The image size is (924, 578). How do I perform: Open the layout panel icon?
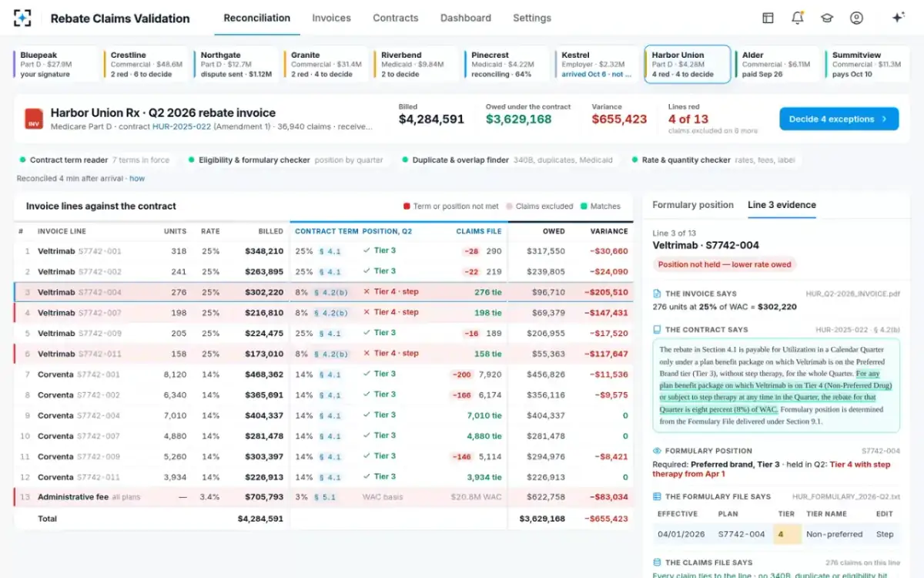pos(768,18)
